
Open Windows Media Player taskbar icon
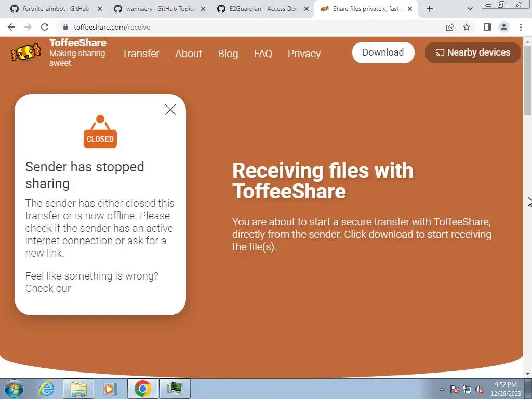110,389
